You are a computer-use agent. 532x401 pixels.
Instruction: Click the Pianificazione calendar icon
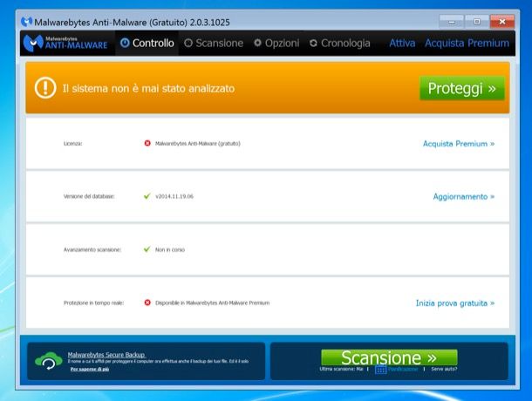click(x=380, y=369)
